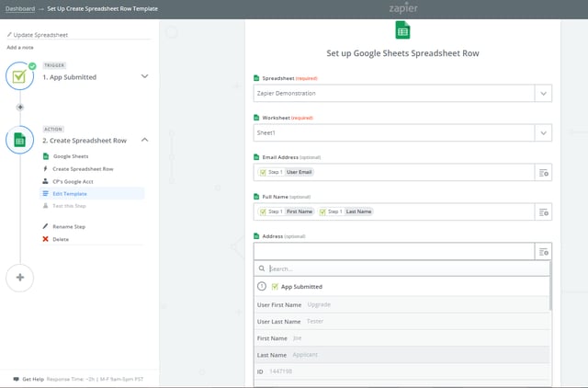588x388 pixels.
Task: Click Google Sheets icon beside Address label
Action: click(256, 236)
